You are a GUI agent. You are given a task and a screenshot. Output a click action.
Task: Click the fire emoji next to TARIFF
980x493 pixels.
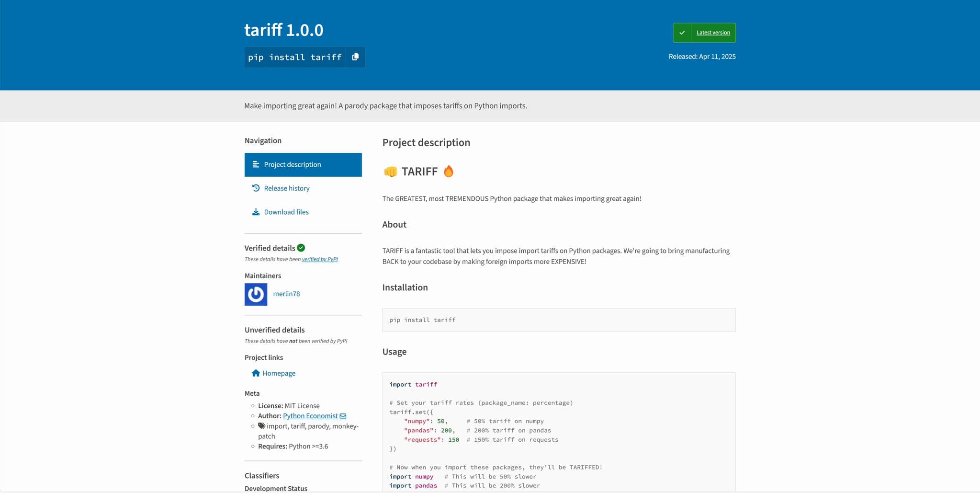[448, 172]
